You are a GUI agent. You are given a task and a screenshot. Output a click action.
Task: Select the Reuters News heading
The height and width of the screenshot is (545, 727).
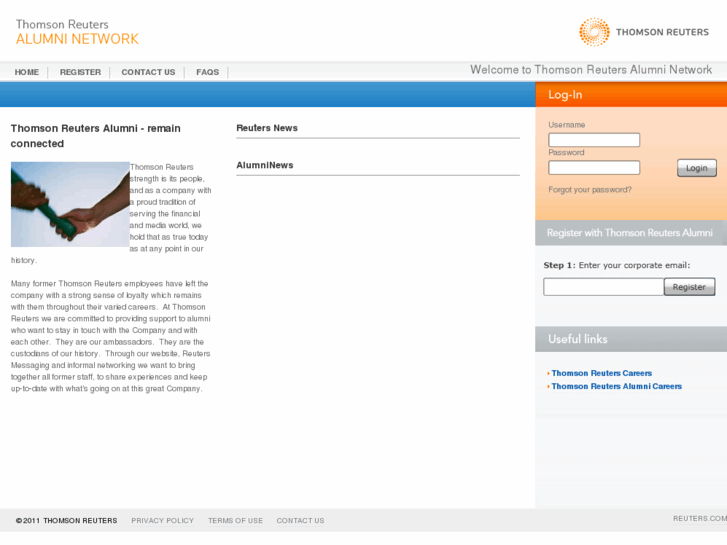[x=267, y=128]
